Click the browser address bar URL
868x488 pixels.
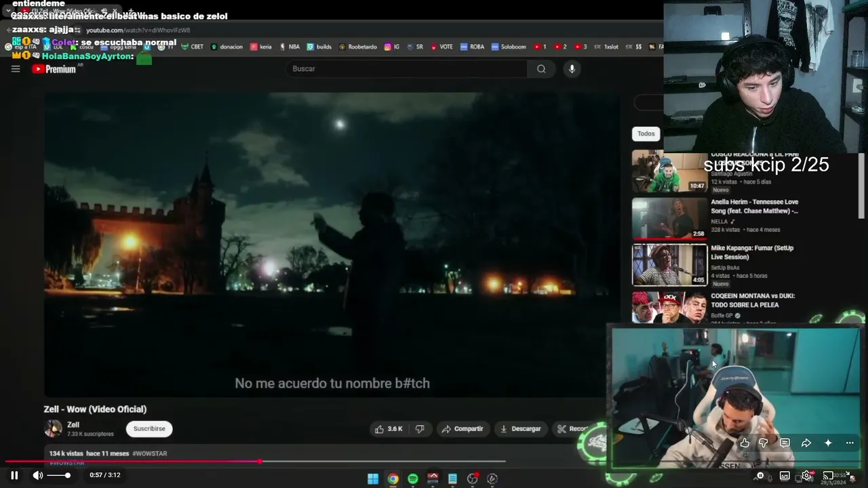click(x=138, y=30)
